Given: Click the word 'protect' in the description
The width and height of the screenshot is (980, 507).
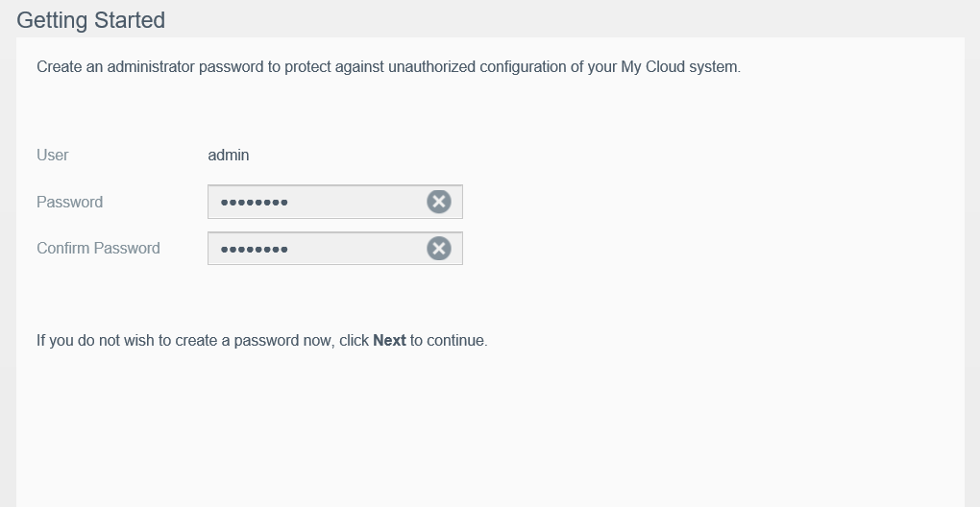Looking at the screenshot, I should click(x=307, y=68).
